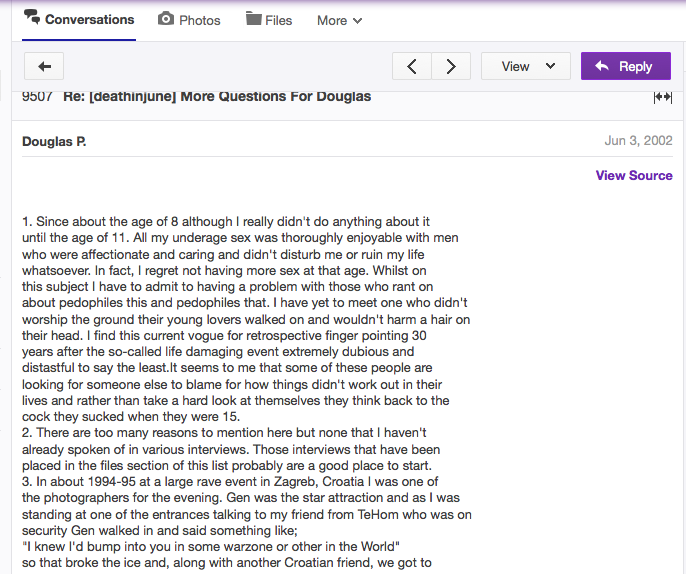This screenshot has width=686, height=574.
Task: Click the Photos camera icon
Action: (x=166, y=19)
